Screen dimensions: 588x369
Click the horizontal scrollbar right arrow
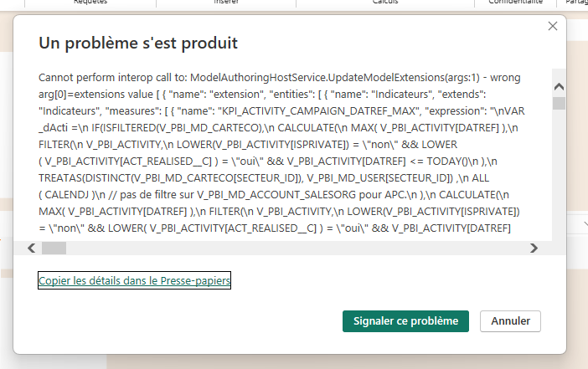[533, 248]
